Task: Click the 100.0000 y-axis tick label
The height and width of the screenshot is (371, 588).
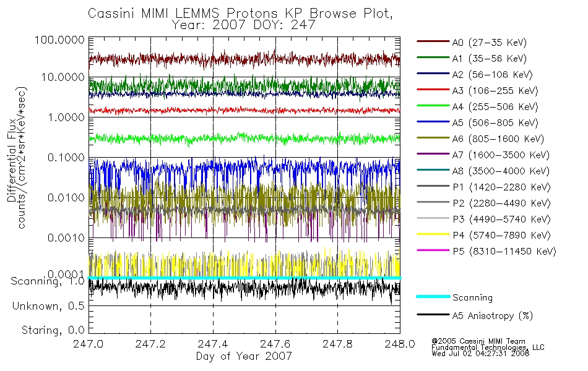Action: (60, 40)
